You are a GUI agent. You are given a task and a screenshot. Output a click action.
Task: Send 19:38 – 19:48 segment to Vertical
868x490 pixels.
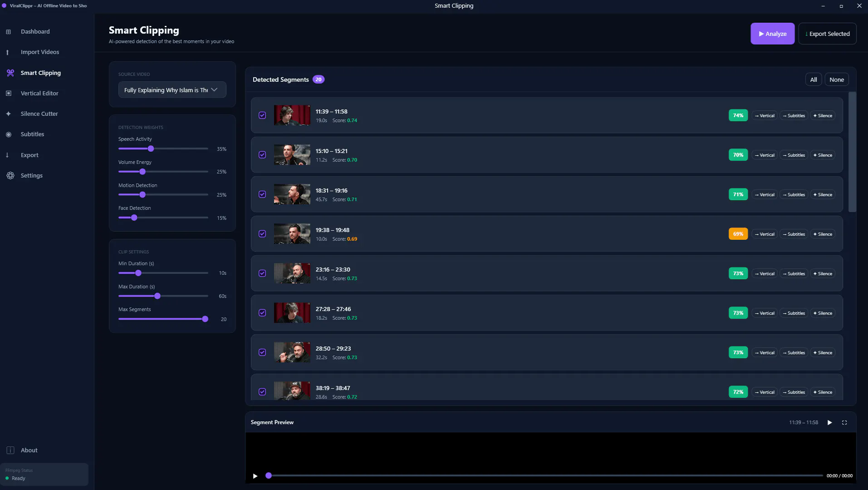(765, 234)
